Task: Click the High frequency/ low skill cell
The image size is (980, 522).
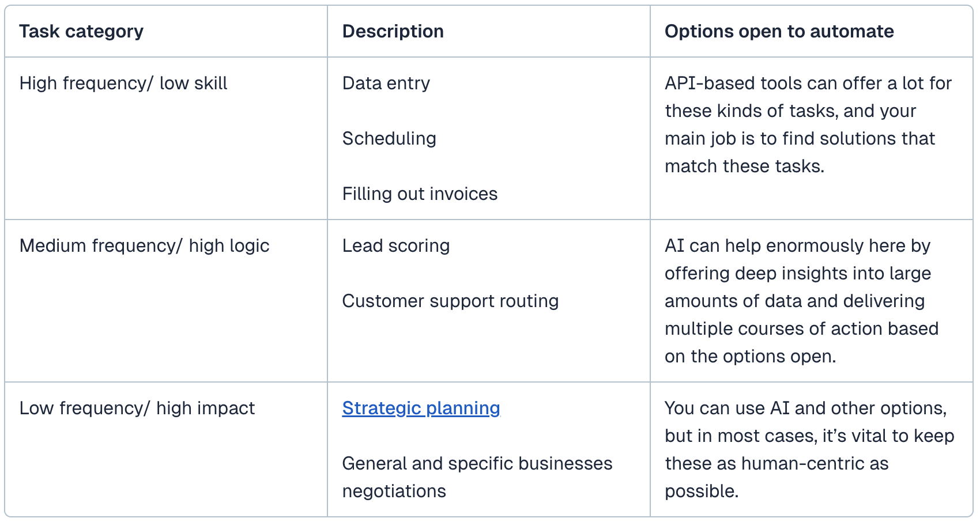Action: (x=123, y=83)
